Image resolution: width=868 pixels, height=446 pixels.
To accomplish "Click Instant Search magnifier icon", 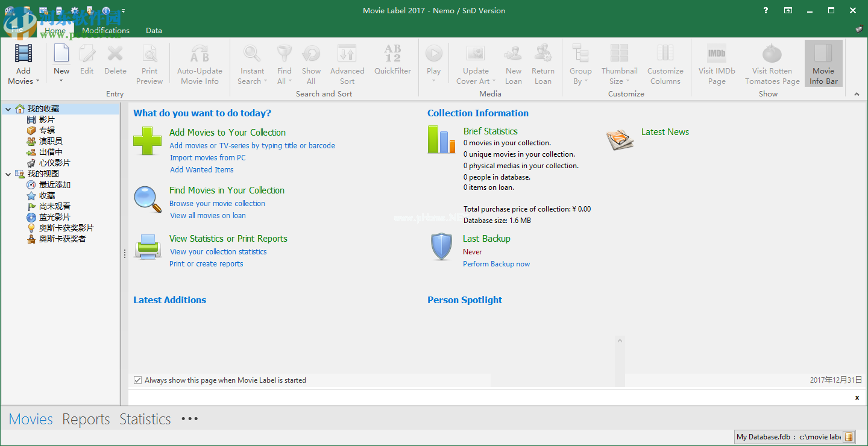I will click(252, 54).
